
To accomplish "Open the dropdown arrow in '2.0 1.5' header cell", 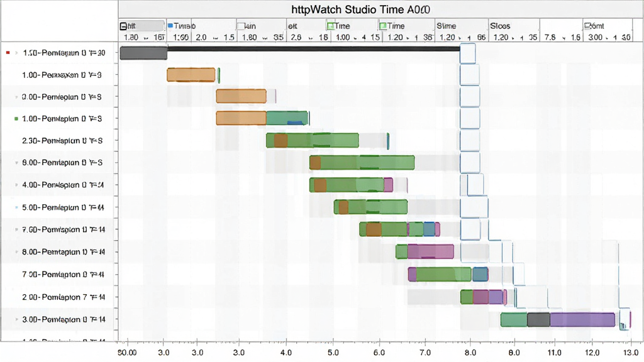I will (x=216, y=38).
